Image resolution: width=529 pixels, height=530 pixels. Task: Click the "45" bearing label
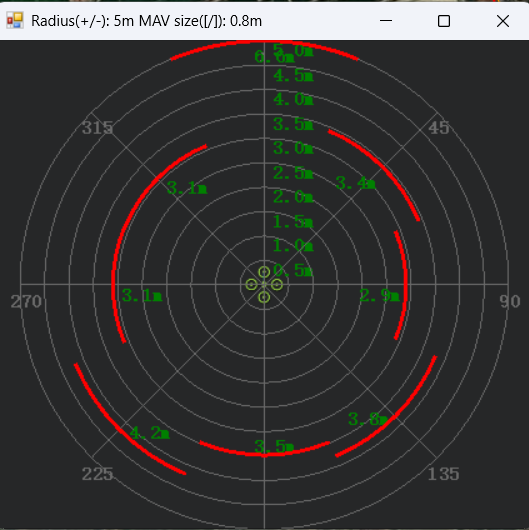point(438,128)
